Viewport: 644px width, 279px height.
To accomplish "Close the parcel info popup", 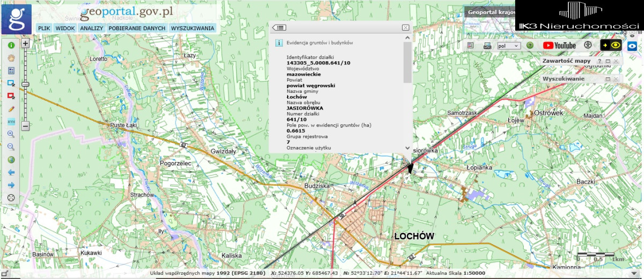I will pyautogui.click(x=406, y=27).
